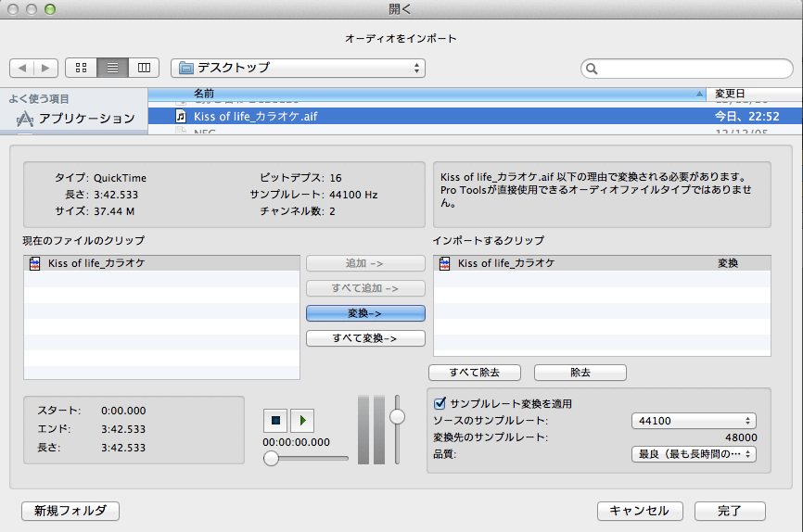This screenshot has width=803, height=532.
Task: Click the キャンセル button
Action: tap(640, 511)
